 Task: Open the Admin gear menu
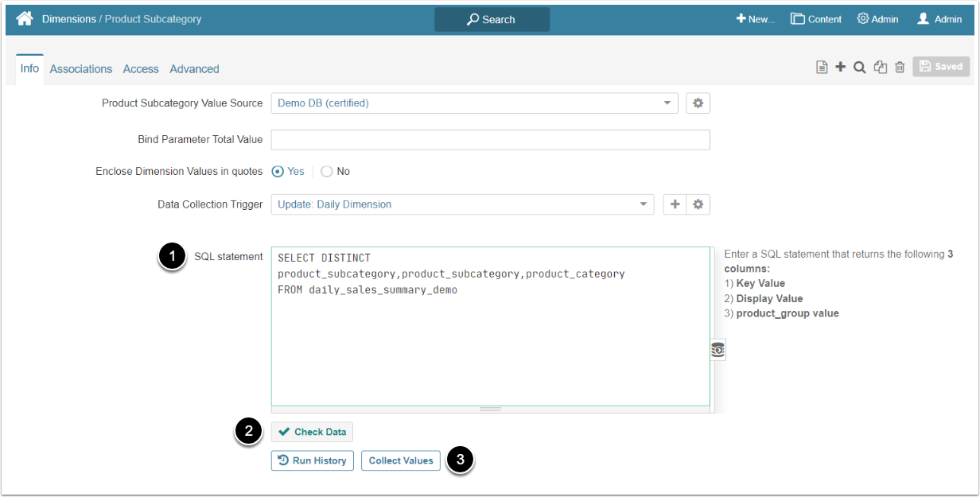(x=877, y=19)
